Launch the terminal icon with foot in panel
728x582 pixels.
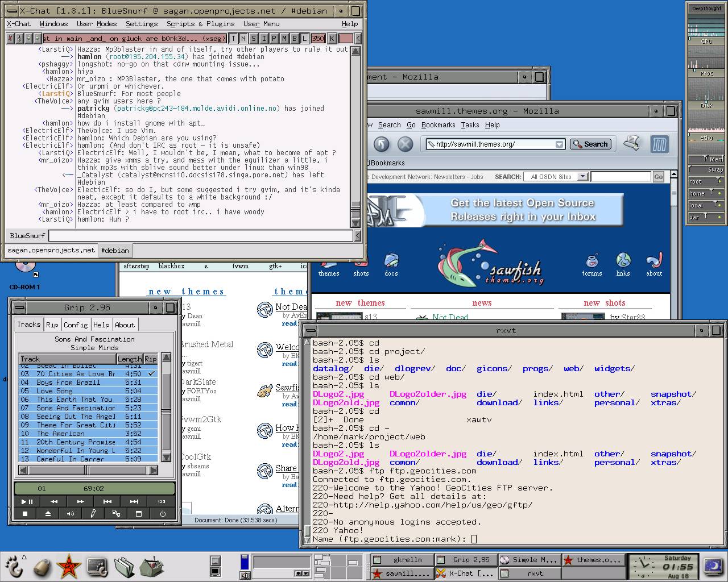pos(97,567)
